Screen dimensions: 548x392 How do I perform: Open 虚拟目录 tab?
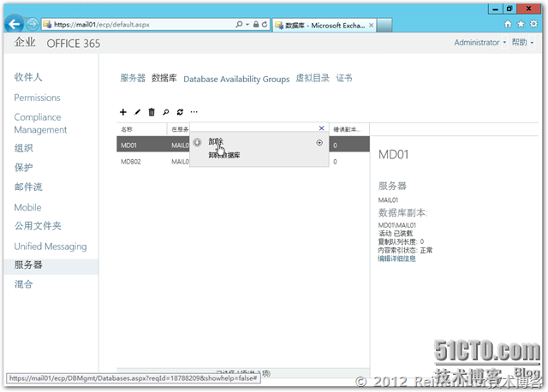[x=313, y=78]
